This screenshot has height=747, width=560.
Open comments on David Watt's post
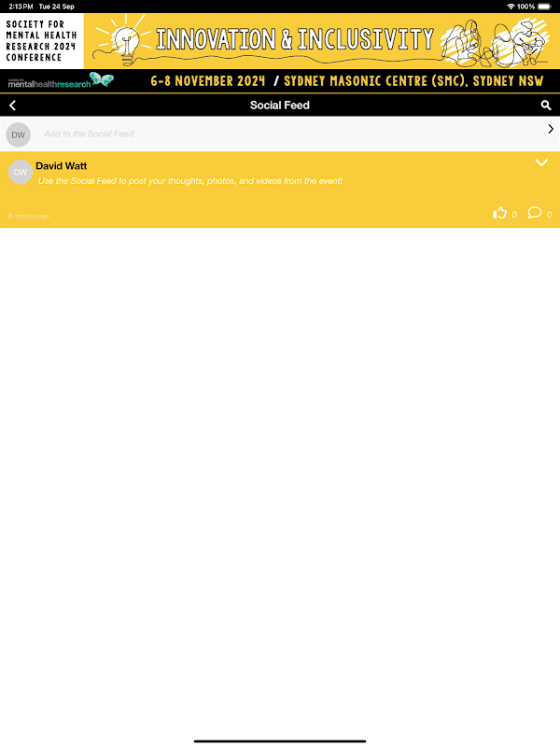[x=535, y=213]
